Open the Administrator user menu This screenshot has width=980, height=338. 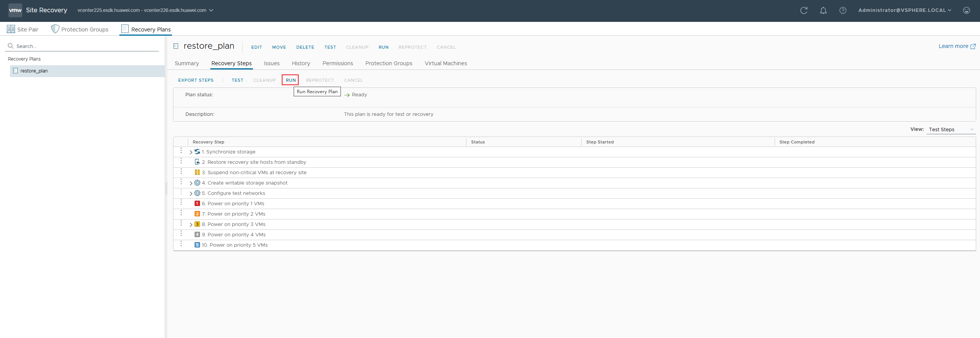pos(905,10)
